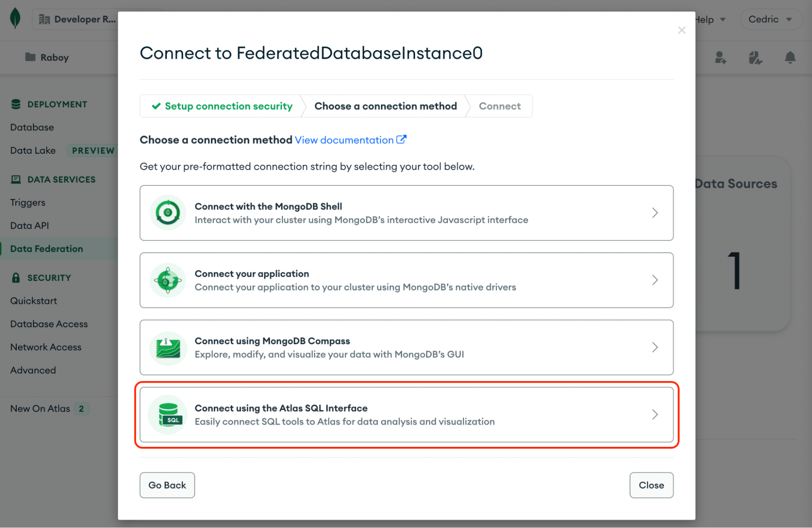This screenshot has height=528, width=812.
Task: Open the notifications bell icon
Action: pyautogui.click(x=790, y=57)
